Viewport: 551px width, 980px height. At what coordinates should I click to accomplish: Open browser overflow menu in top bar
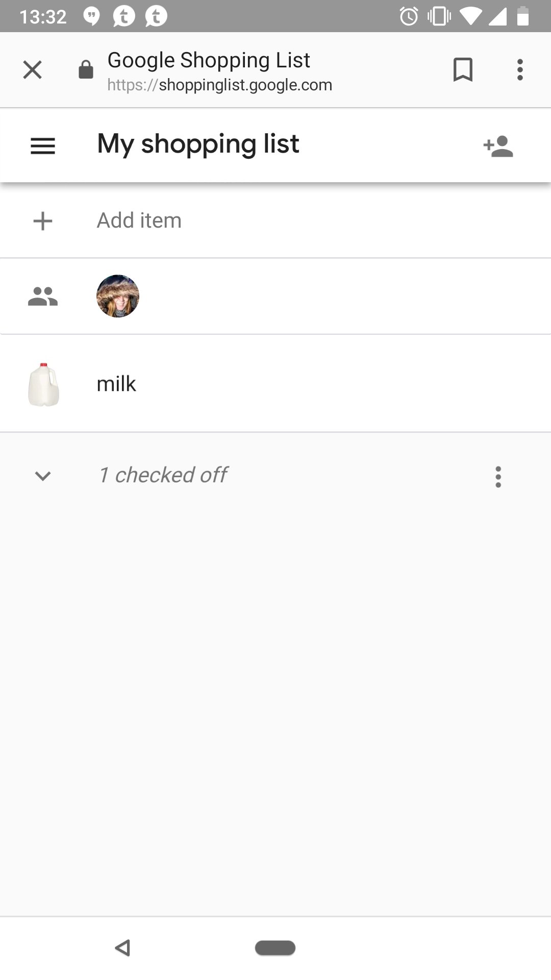[x=520, y=69]
